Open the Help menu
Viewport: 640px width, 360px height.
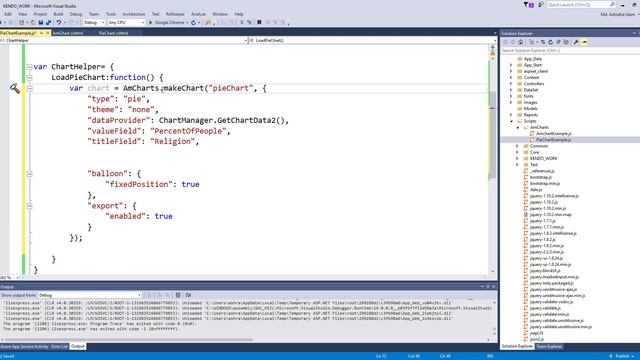239,14
